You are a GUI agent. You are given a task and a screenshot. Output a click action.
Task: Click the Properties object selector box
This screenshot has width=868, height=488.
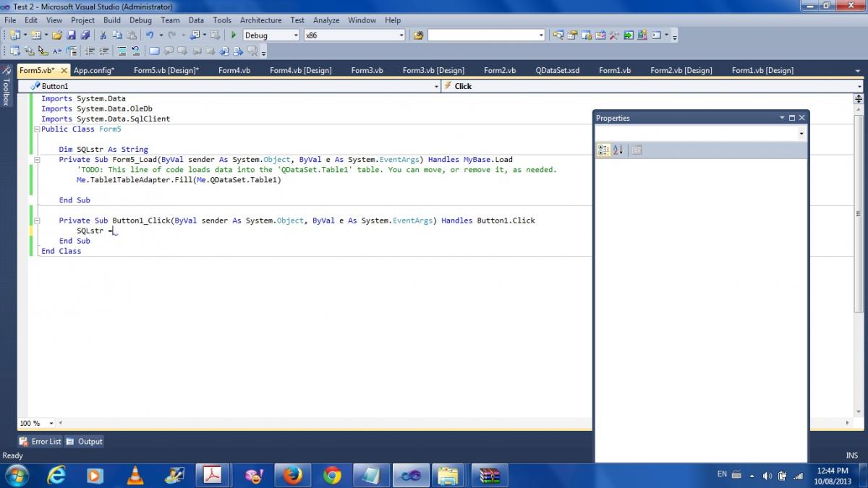pyautogui.click(x=699, y=134)
